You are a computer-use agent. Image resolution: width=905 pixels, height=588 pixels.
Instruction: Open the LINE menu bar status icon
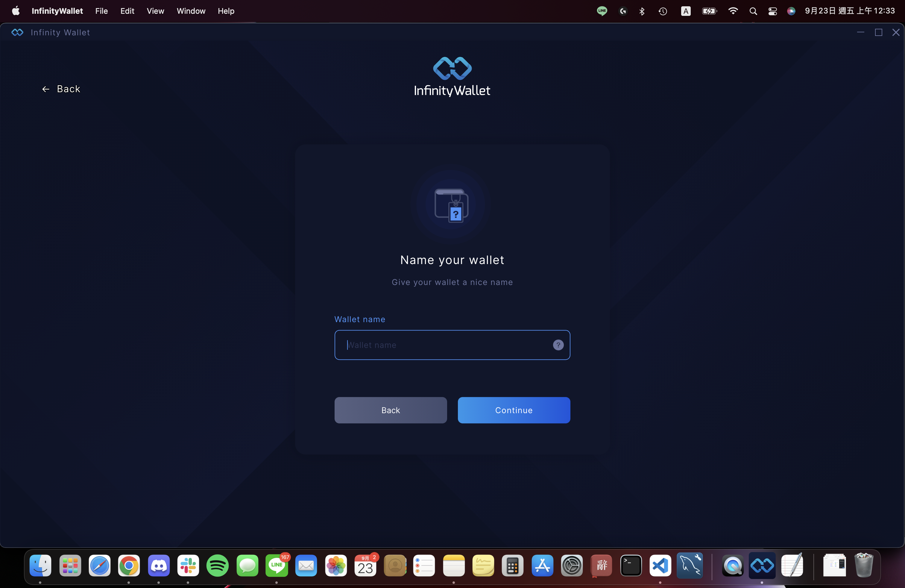point(602,11)
